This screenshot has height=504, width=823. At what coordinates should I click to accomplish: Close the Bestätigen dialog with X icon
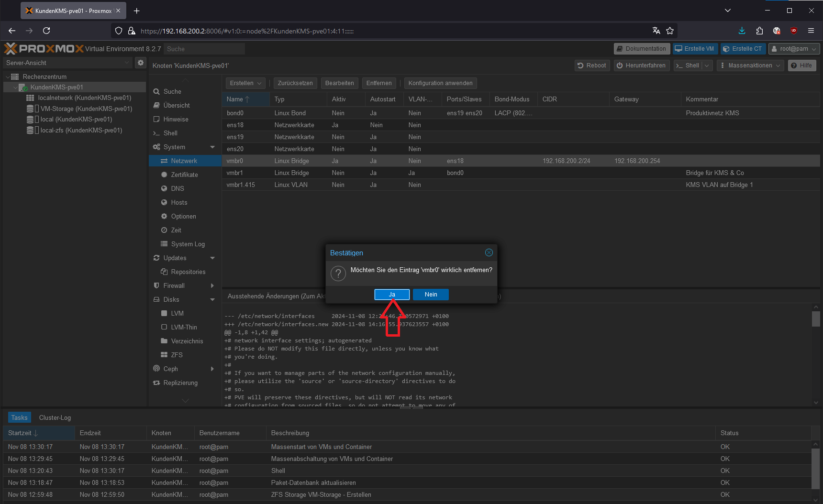coord(489,252)
